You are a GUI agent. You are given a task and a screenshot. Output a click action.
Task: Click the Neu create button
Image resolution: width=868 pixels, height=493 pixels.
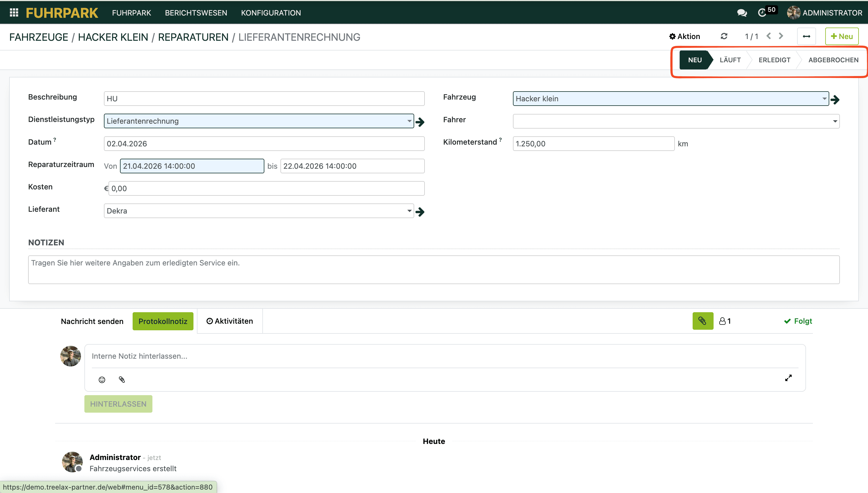click(x=842, y=36)
